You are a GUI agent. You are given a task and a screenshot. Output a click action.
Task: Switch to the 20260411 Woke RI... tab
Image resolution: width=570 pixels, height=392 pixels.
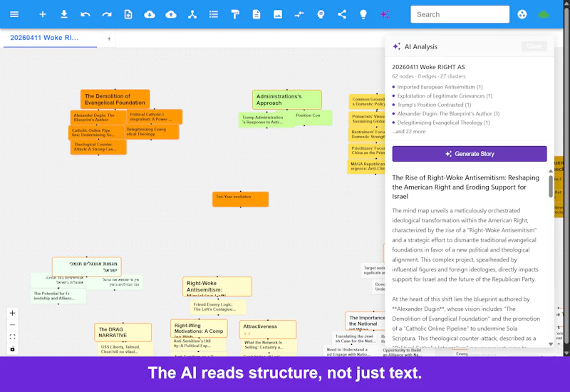tap(50, 38)
